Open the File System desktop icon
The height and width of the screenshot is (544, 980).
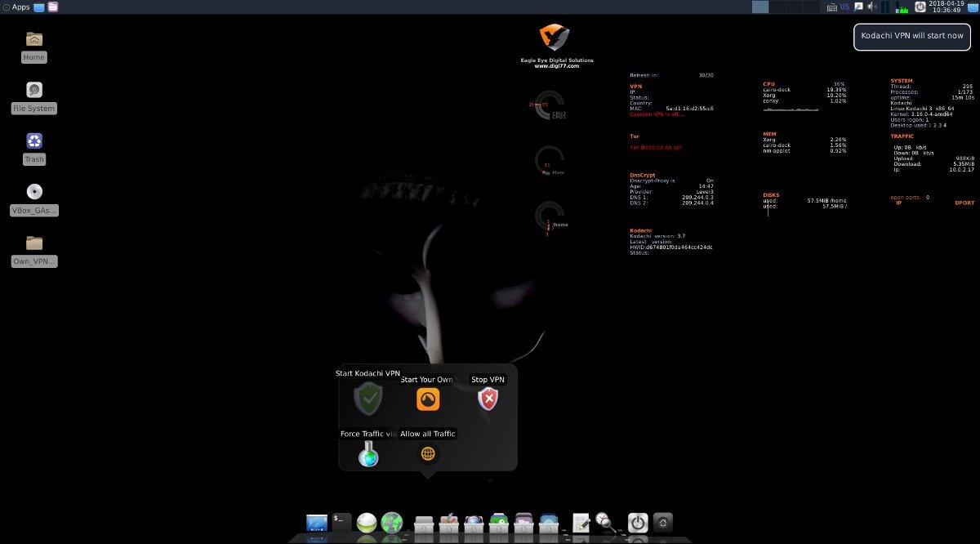coord(33,90)
